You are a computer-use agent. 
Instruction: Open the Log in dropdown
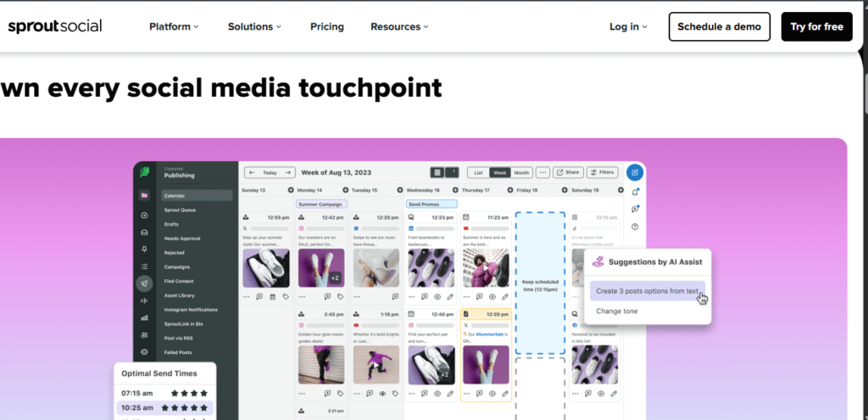pos(628,26)
